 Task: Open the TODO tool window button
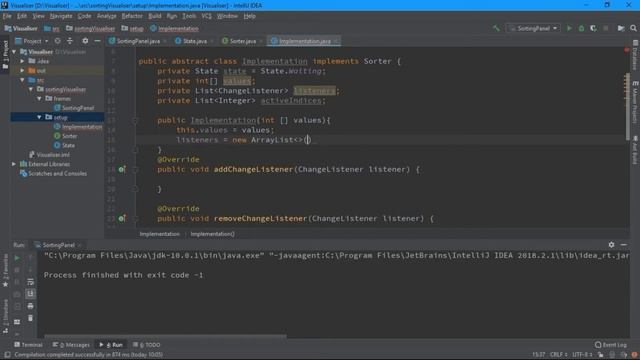147,345
